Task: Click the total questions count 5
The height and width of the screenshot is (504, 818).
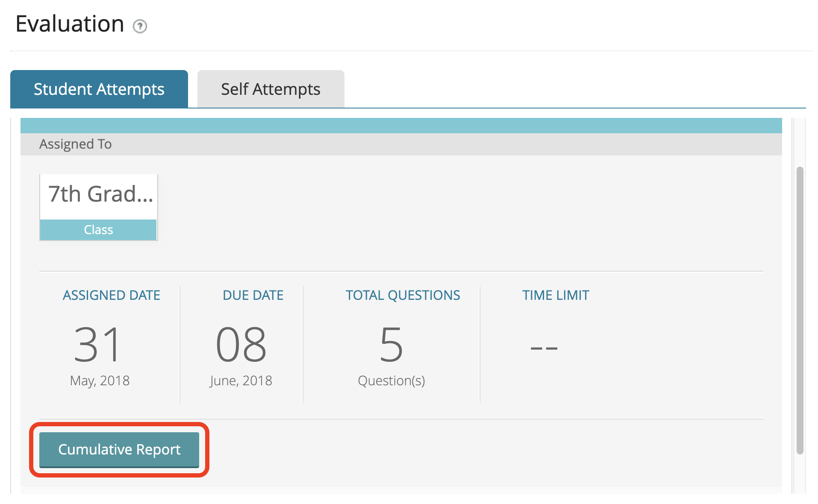Action: [x=391, y=344]
